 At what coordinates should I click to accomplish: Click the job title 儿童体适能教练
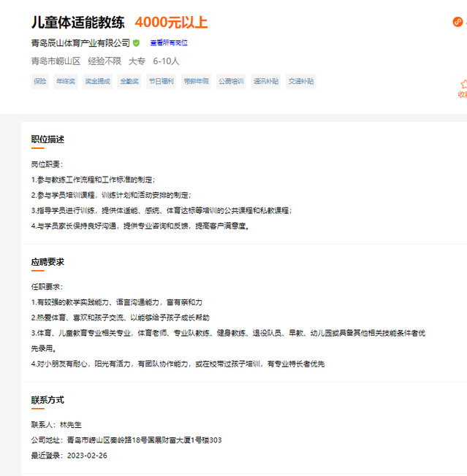[x=78, y=23]
